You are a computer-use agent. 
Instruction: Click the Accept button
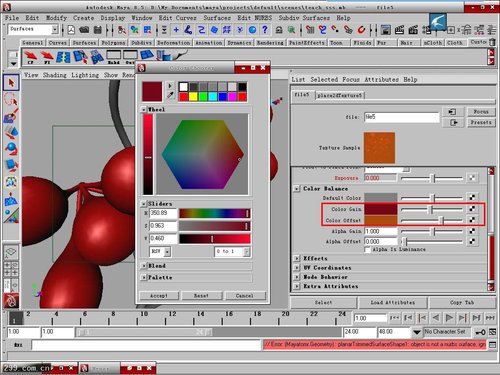(159, 296)
